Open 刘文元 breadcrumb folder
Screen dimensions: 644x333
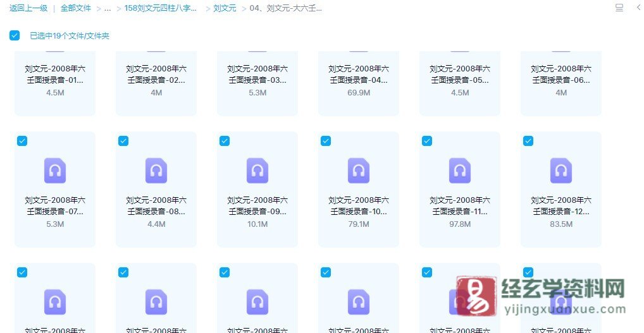click(x=225, y=8)
